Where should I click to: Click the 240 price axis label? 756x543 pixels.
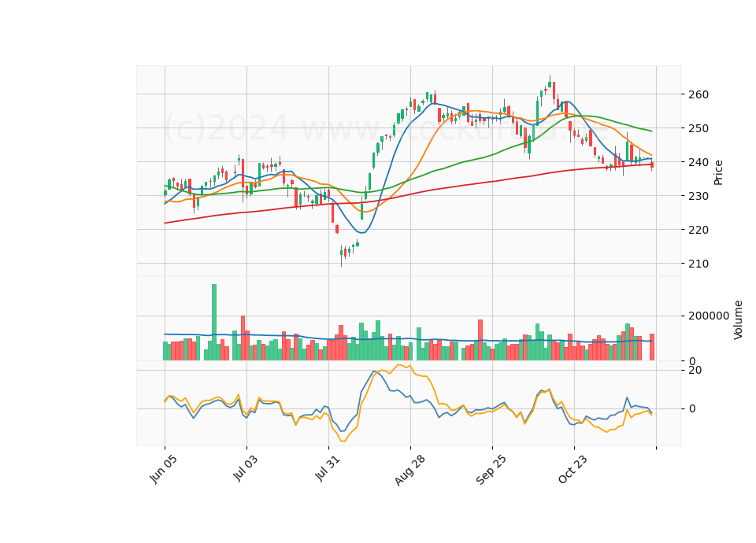[x=699, y=162]
